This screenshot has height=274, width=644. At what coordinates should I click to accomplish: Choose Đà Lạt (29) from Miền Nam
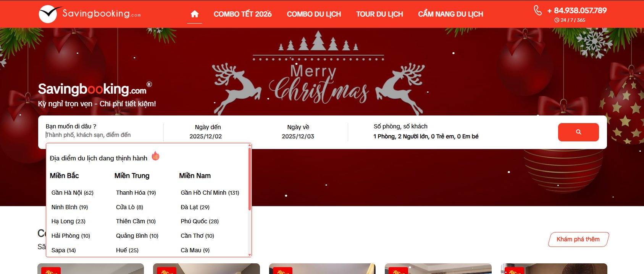click(195, 207)
